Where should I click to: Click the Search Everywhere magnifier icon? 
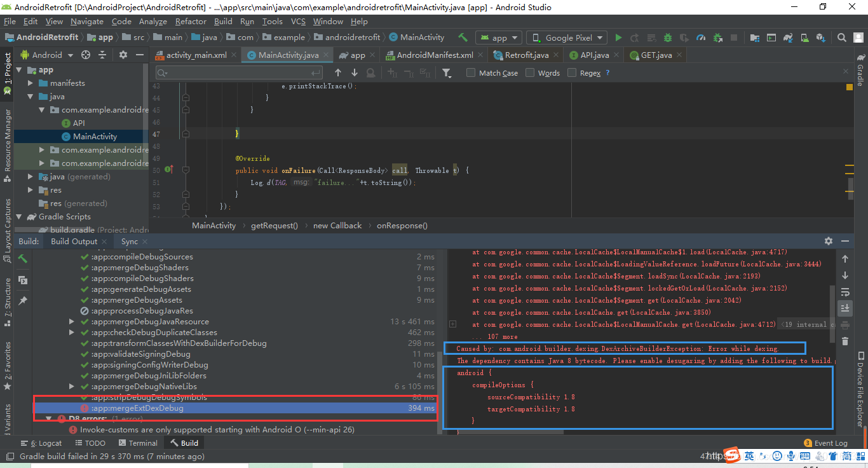pyautogui.click(x=842, y=38)
